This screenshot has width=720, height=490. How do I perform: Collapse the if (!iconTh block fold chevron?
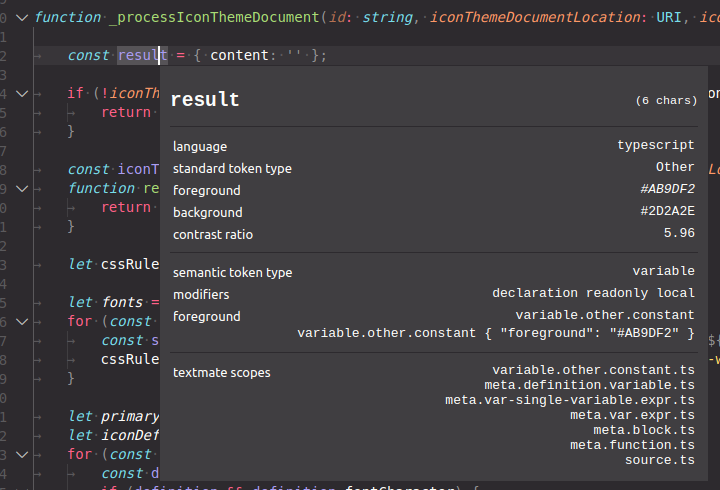(22, 94)
